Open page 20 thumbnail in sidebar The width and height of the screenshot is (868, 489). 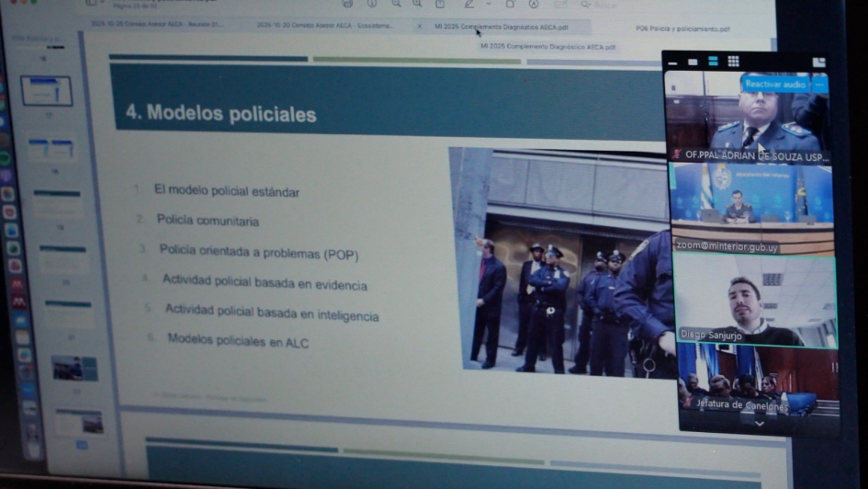tap(68, 313)
